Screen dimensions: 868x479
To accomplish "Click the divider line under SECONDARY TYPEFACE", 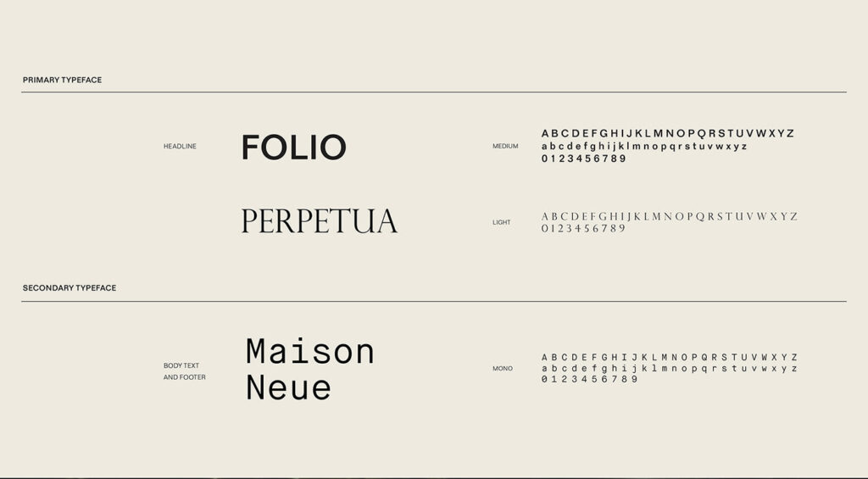I will pos(434,301).
